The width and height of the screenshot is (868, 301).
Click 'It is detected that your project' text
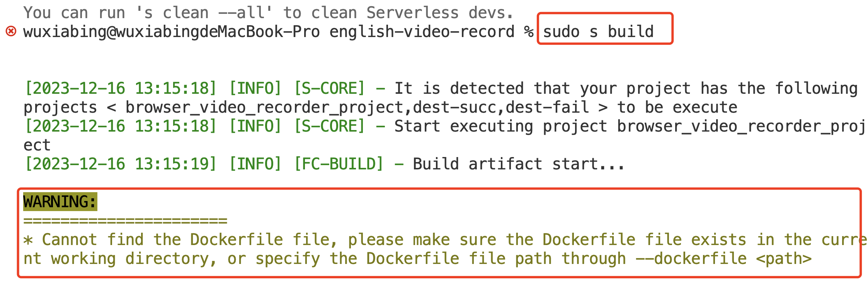click(542, 88)
